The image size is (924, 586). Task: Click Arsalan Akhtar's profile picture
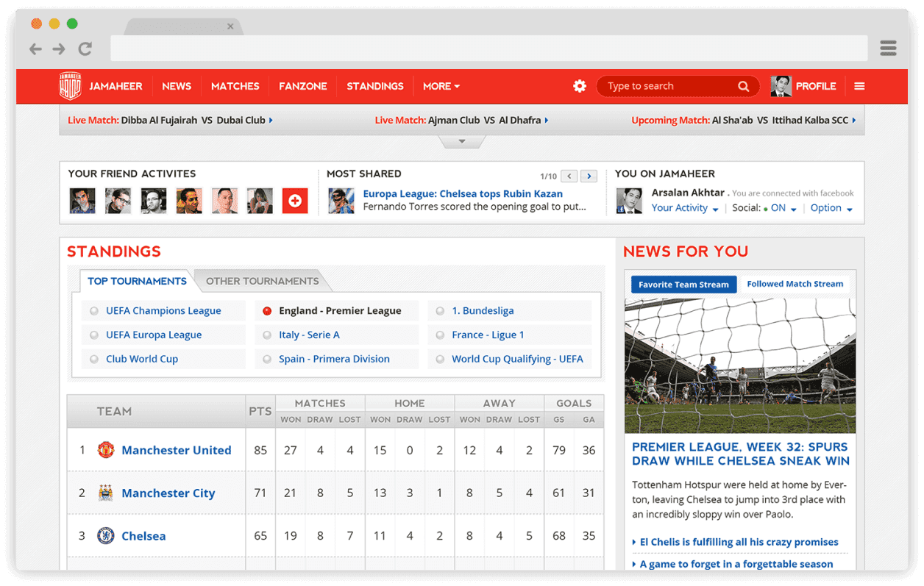[x=630, y=201]
